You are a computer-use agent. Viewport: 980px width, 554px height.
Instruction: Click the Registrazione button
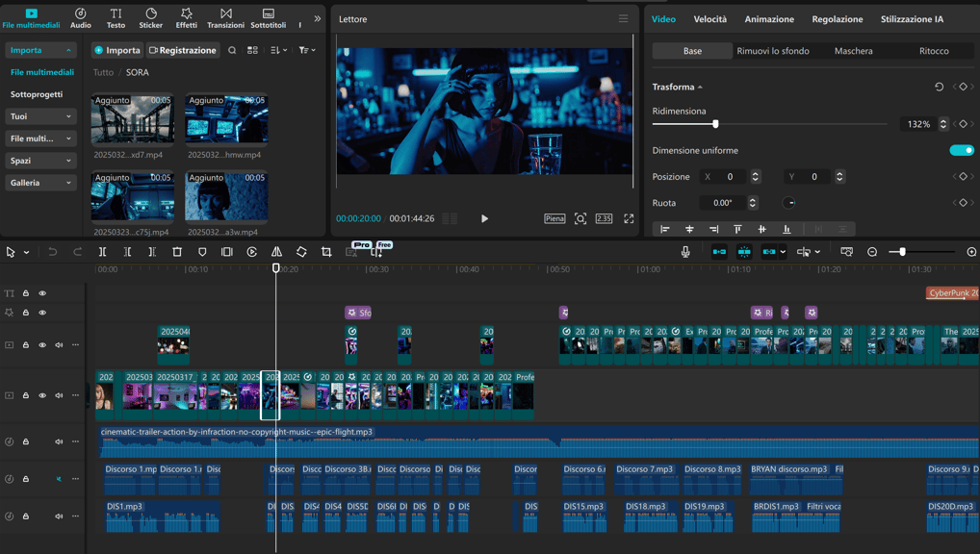click(x=182, y=50)
